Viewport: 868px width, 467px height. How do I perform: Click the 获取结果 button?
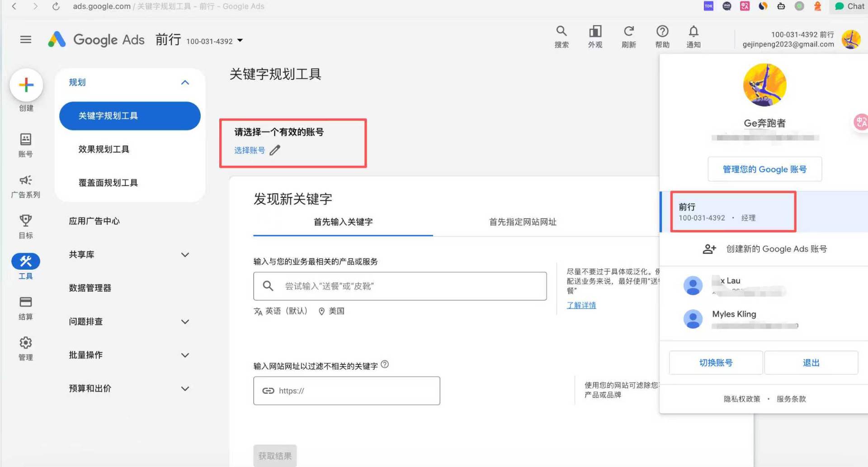coord(275,456)
